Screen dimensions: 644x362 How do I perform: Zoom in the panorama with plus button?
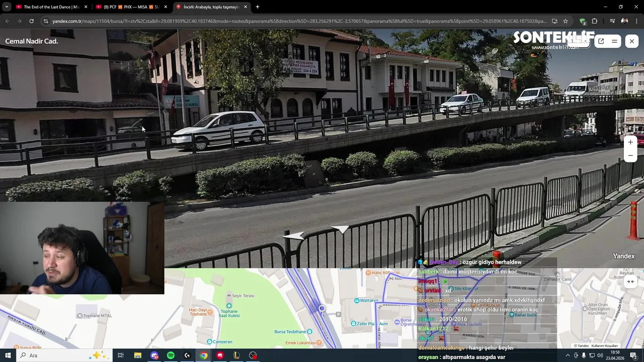point(630,142)
